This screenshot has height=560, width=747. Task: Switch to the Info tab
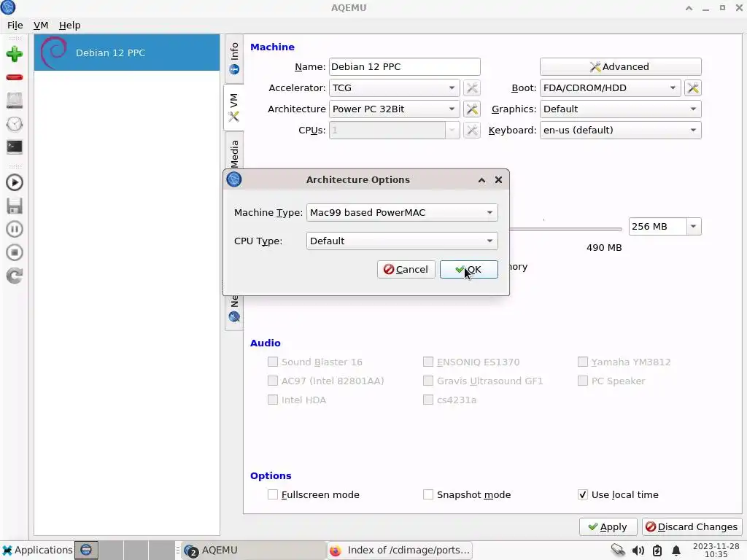234,58
